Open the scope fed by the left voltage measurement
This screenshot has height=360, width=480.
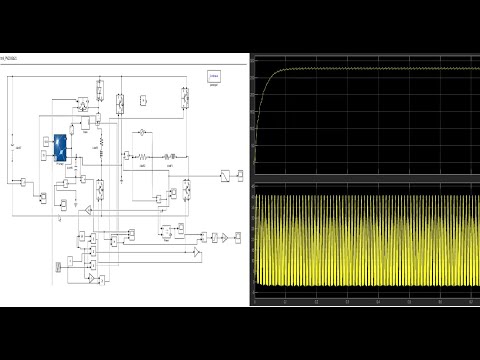point(43,198)
